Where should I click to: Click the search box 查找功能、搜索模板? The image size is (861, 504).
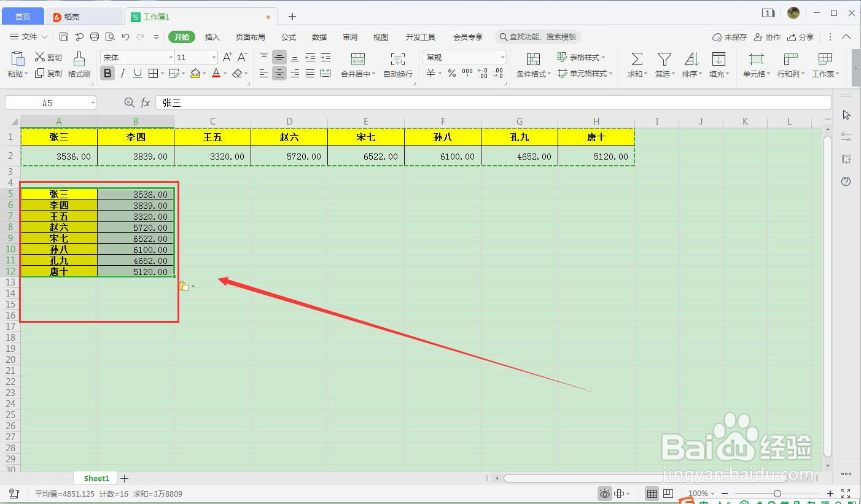point(538,37)
